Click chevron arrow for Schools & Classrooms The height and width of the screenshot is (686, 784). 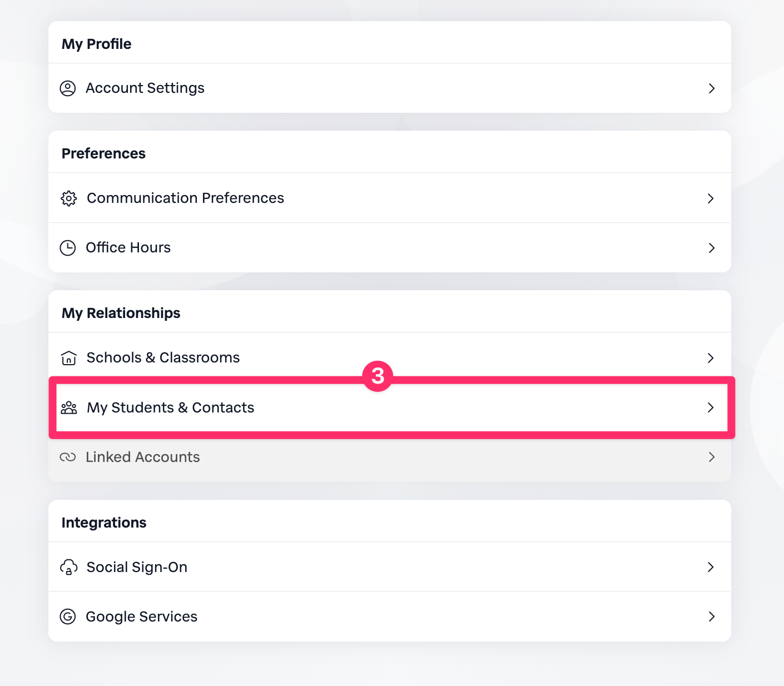[711, 358]
